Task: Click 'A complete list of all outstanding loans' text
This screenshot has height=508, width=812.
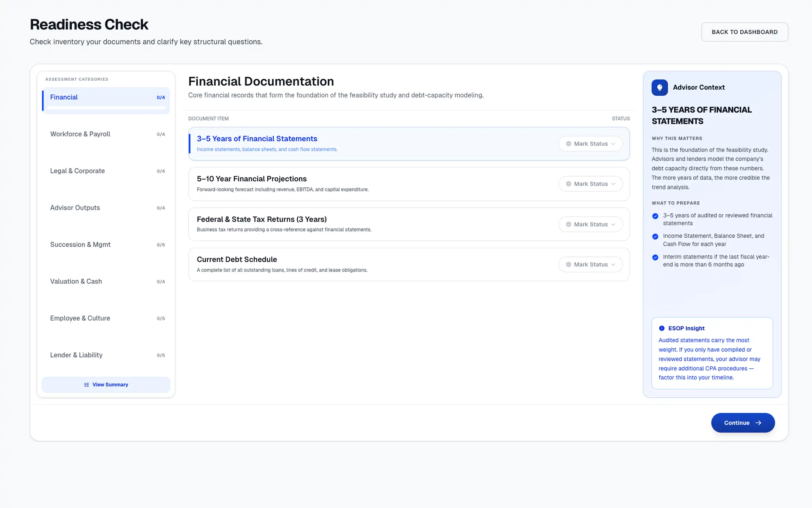Action: (x=282, y=270)
